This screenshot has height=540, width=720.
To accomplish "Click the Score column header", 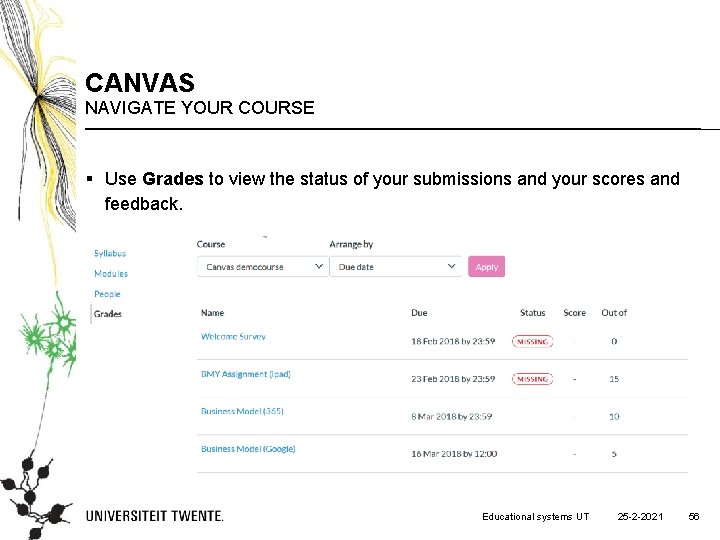I will [574, 313].
